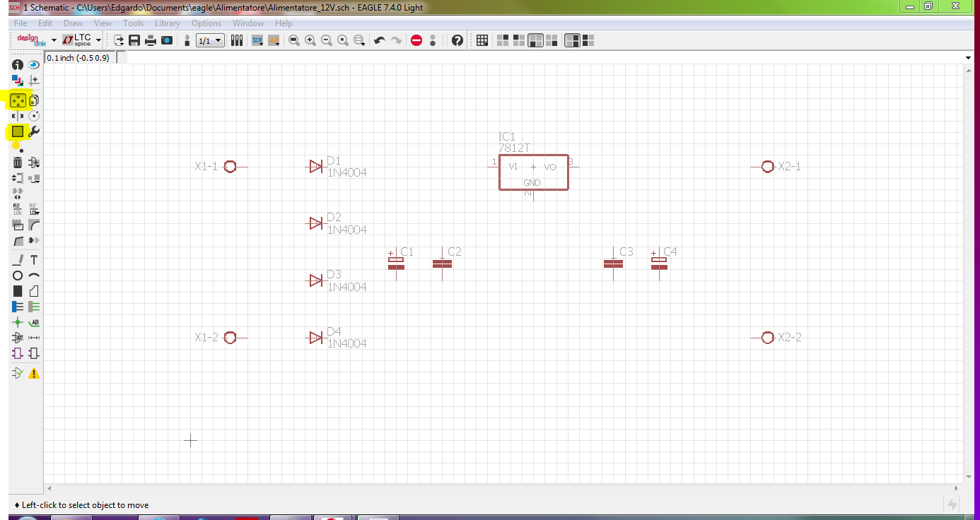This screenshot has width=980, height=520.
Task: Open the View menu
Action: coord(103,23)
